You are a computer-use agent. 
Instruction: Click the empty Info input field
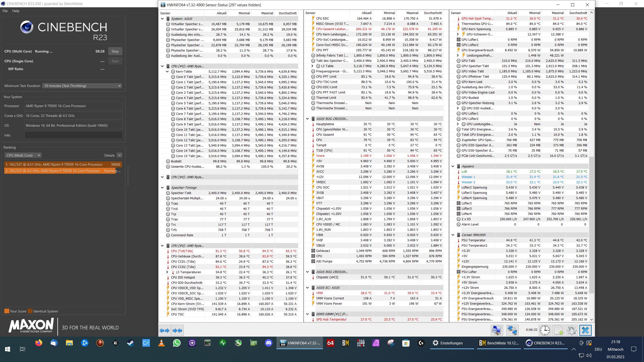(x=73, y=135)
